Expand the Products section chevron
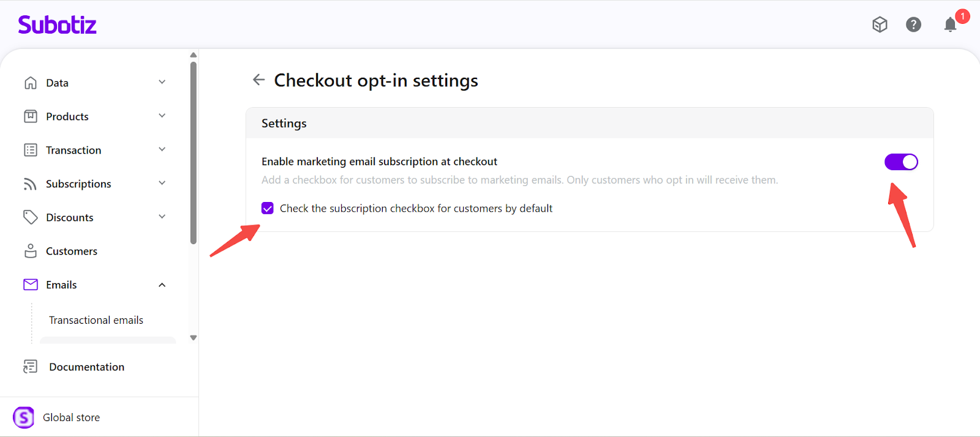The width and height of the screenshot is (980, 437). [162, 116]
